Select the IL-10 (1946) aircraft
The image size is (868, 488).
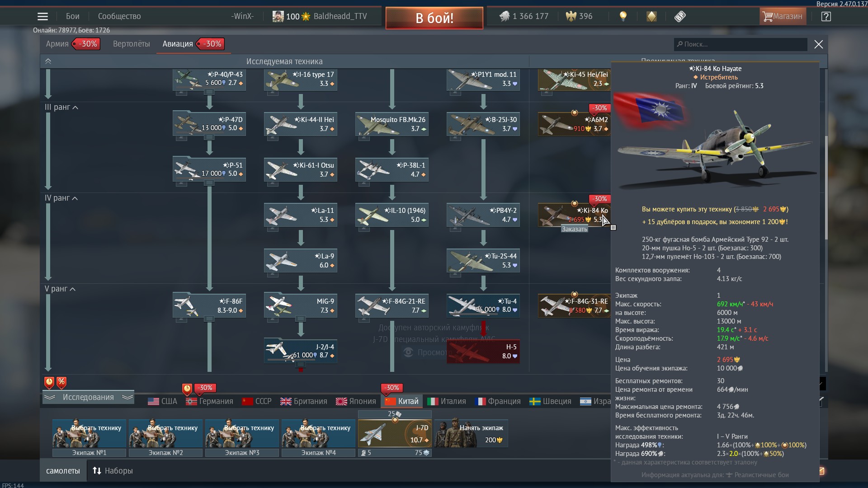pos(392,215)
